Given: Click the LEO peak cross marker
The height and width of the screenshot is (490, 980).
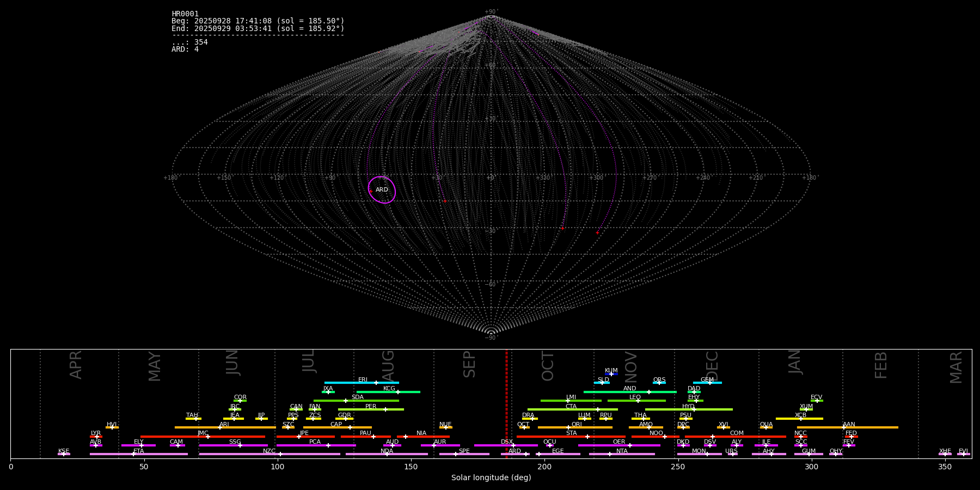Looking at the screenshot, I should [x=638, y=401].
